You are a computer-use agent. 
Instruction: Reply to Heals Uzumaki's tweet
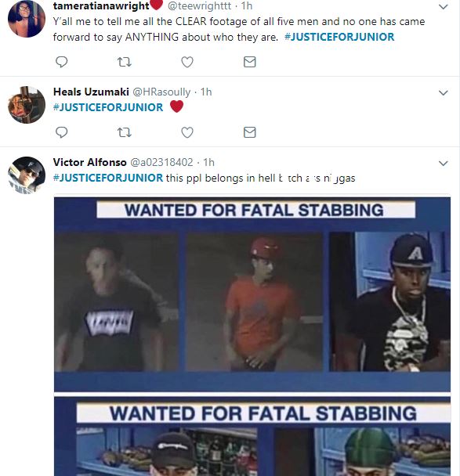(x=62, y=132)
